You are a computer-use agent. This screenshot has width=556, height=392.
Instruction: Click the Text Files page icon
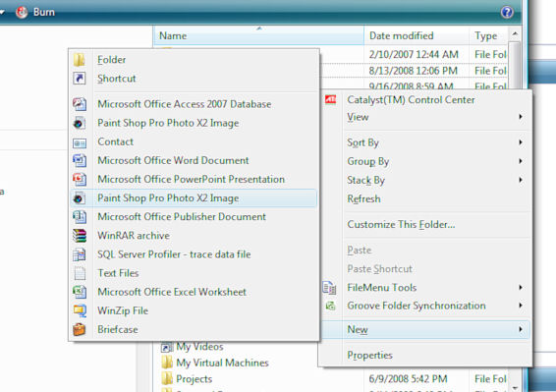coord(80,273)
